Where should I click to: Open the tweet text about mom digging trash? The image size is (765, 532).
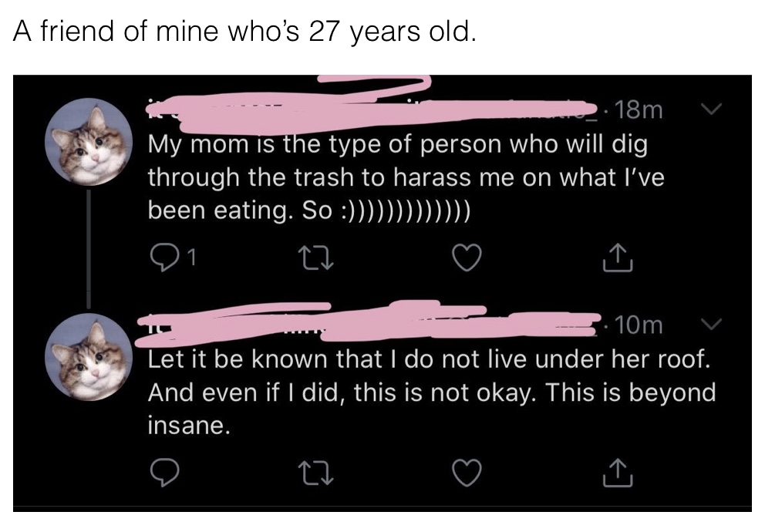(406, 177)
